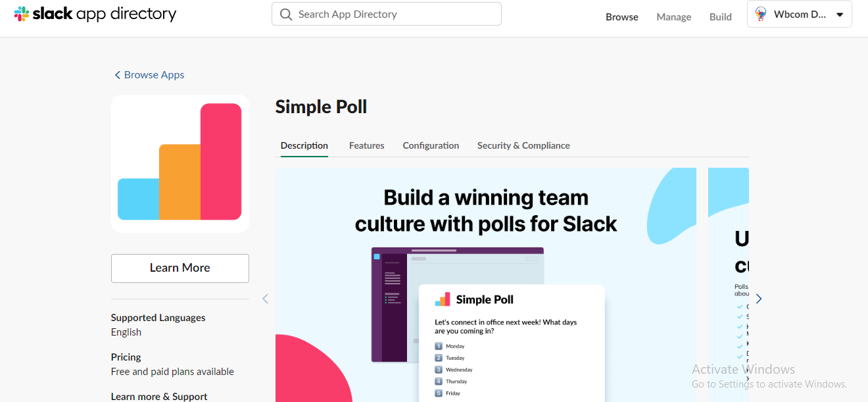The width and height of the screenshot is (868, 402).
Task: Click the Wbcom workspace avatar icon
Action: tap(761, 14)
